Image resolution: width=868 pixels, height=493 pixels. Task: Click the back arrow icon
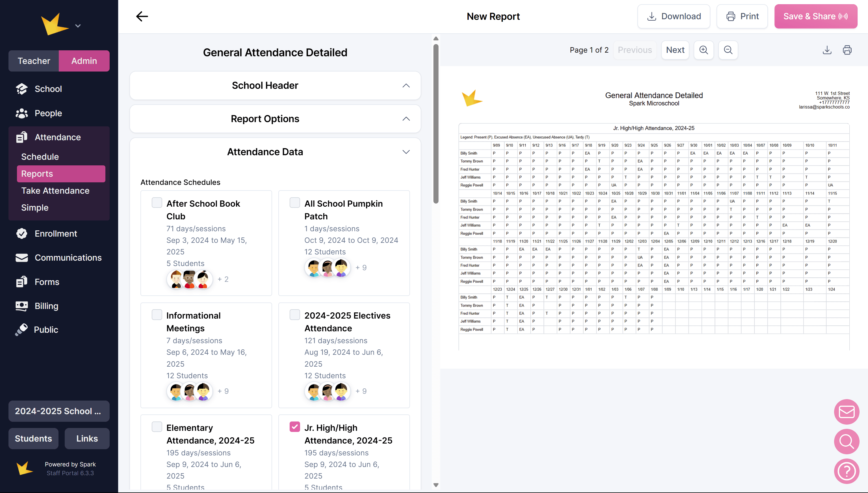[x=142, y=16]
